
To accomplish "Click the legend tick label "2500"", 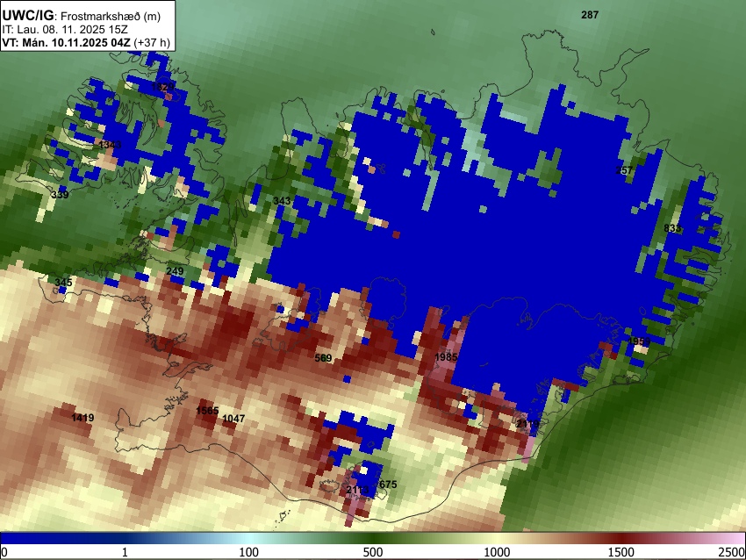I will click(732, 552).
